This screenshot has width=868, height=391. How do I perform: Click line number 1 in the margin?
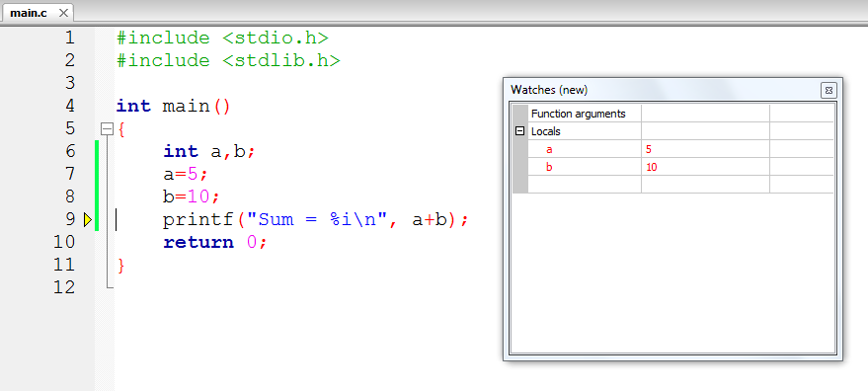tap(69, 38)
